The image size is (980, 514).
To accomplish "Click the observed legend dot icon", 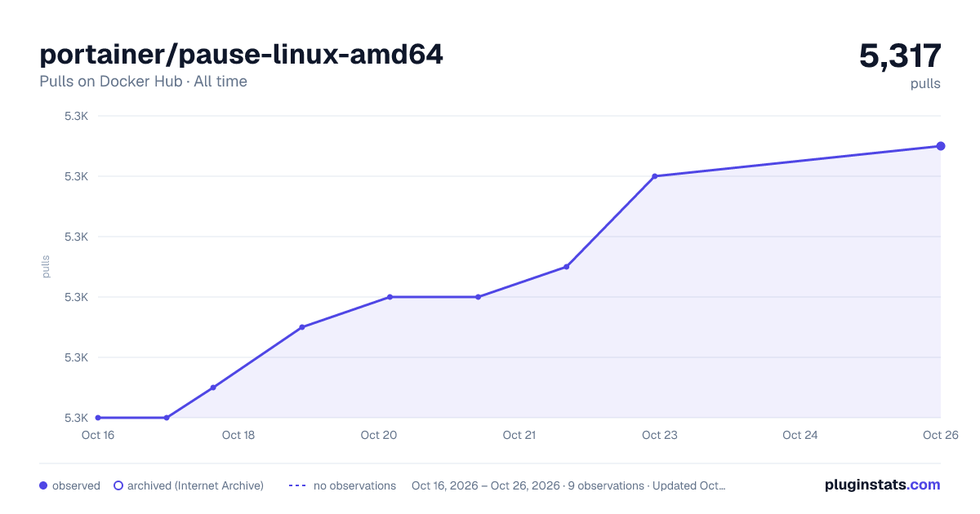I will click(x=43, y=485).
